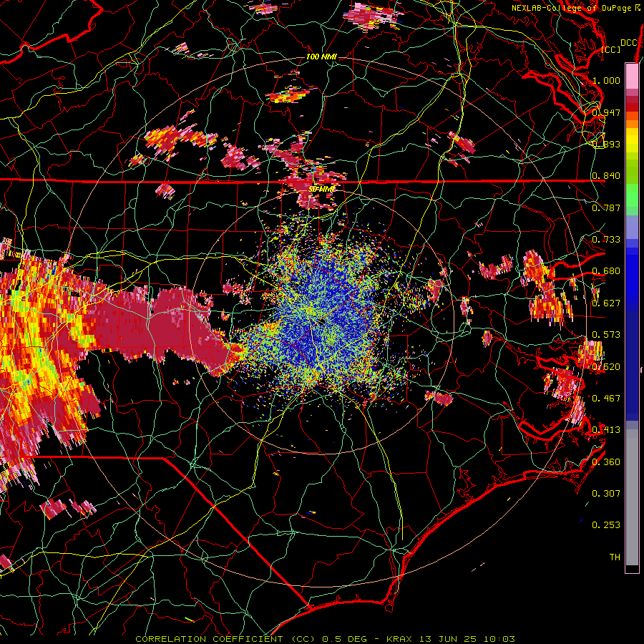
Task: Click the 1.000 color scale value
Action: [x=606, y=80]
